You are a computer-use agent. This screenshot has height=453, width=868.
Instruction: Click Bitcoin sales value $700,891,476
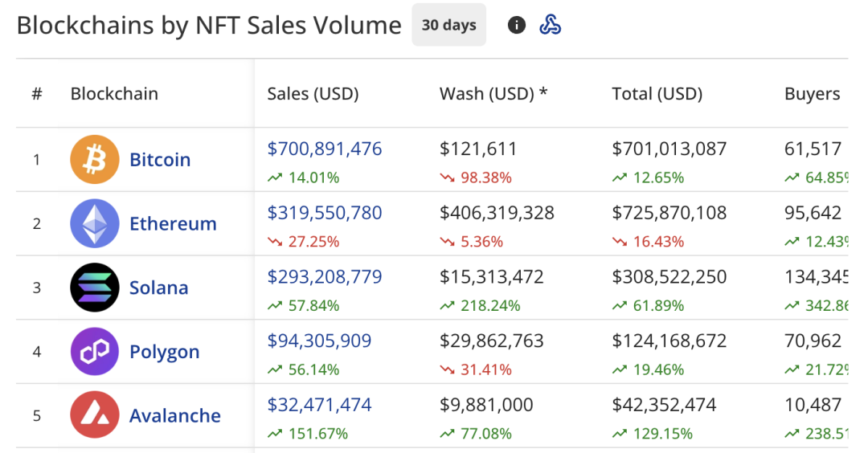pyautogui.click(x=325, y=149)
